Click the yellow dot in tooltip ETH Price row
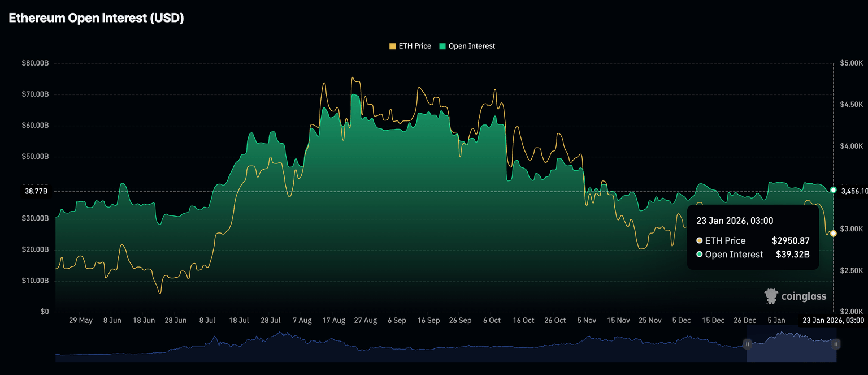This screenshot has height=375, width=868. (700, 241)
